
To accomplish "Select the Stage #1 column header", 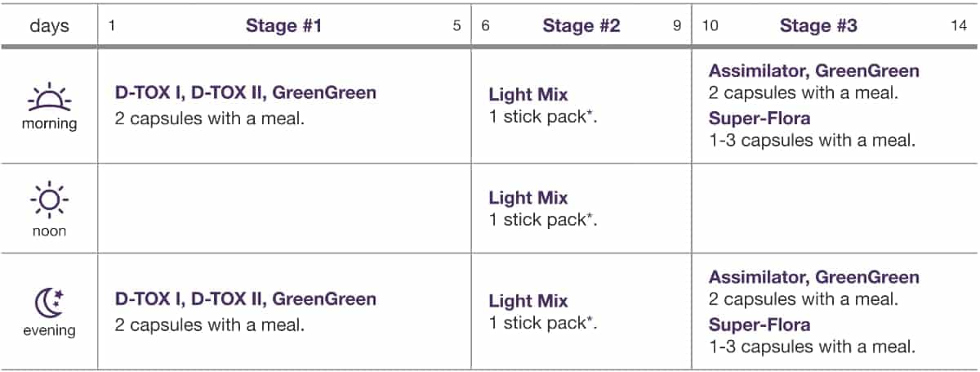I will pyautogui.click(x=284, y=26).
